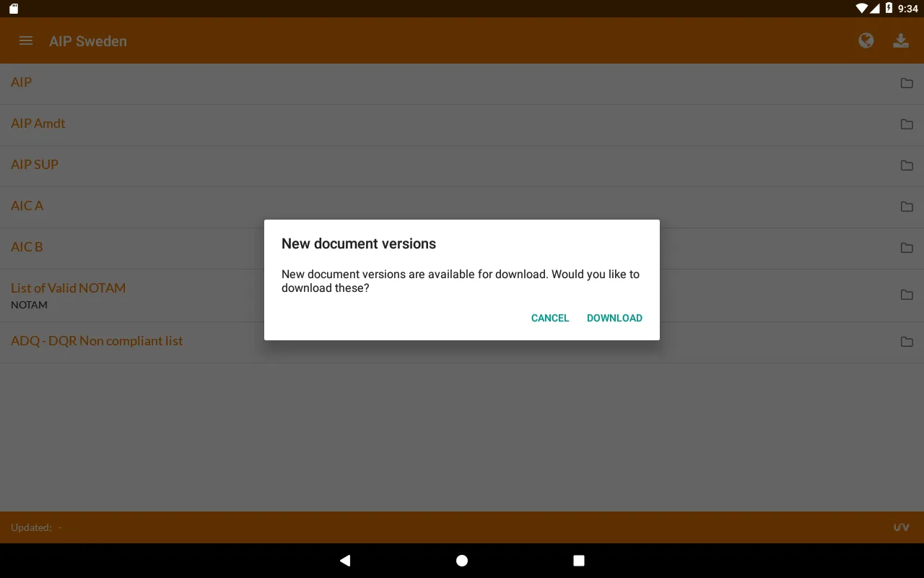This screenshot has height=578, width=924.
Task: Select the AIP SUP list item
Action: [x=35, y=165]
